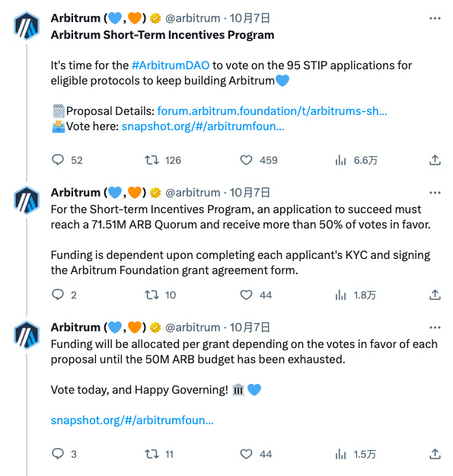This screenshot has height=476, width=453.
Task: Open the #ArbitrumDAO hashtag
Action: pos(171,65)
